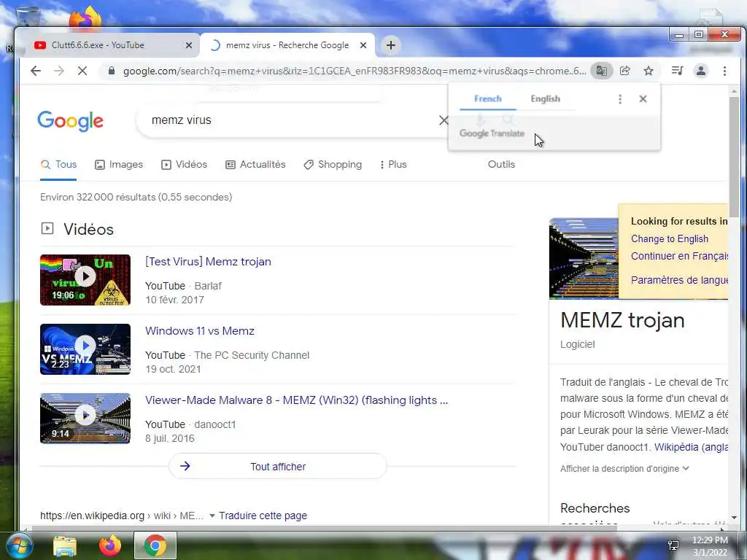Click Traduire cette page link
This screenshot has height=560, width=747.
tap(263, 516)
